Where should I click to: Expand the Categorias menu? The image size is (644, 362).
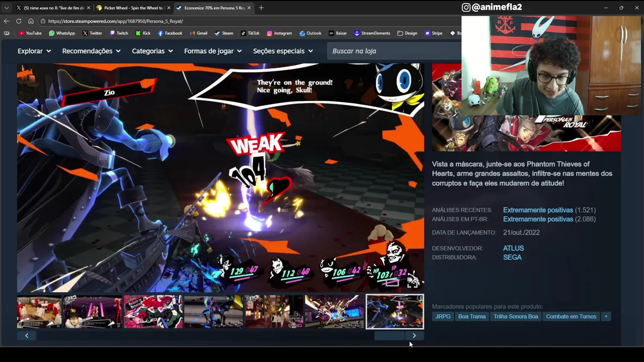(x=152, y=51)
